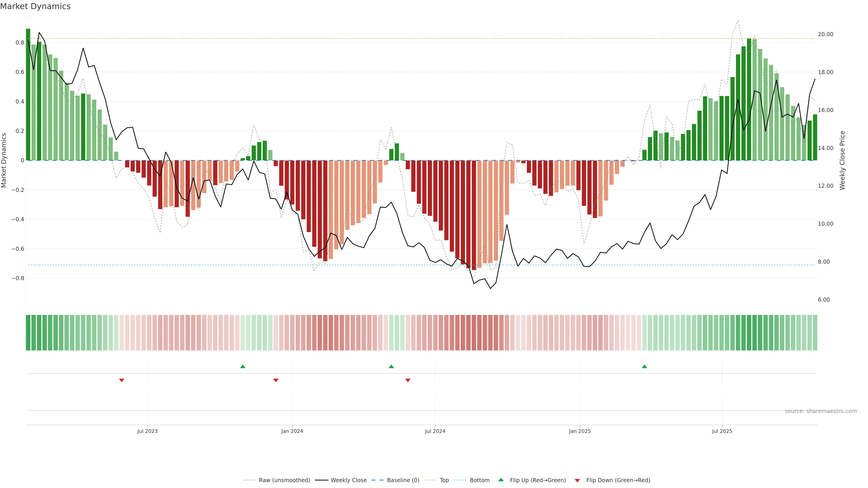The height and width of the screenshot is (488, 868).
Task: Click the green Flip Up triangle in legend
Action: point(501,480)
